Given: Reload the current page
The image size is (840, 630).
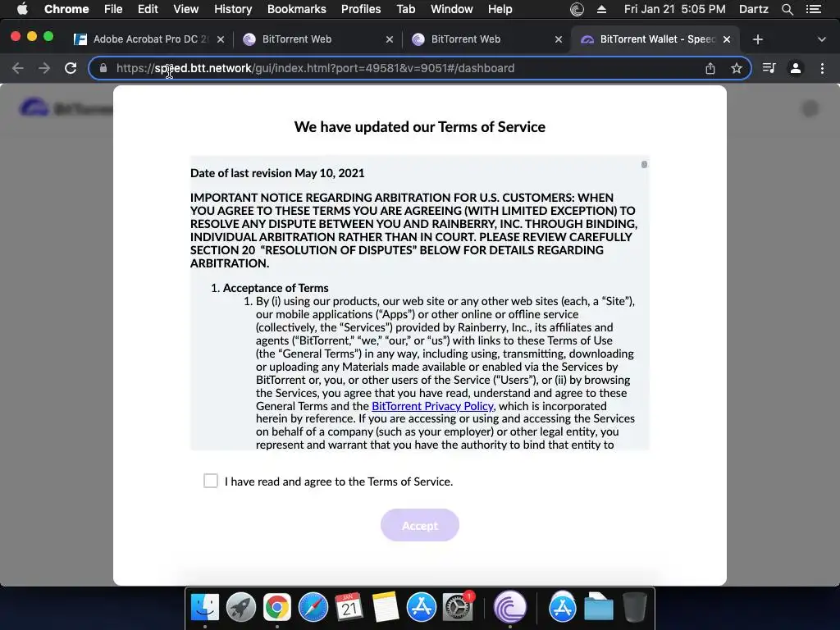Looking at the screenshot, I should point(71,68).
